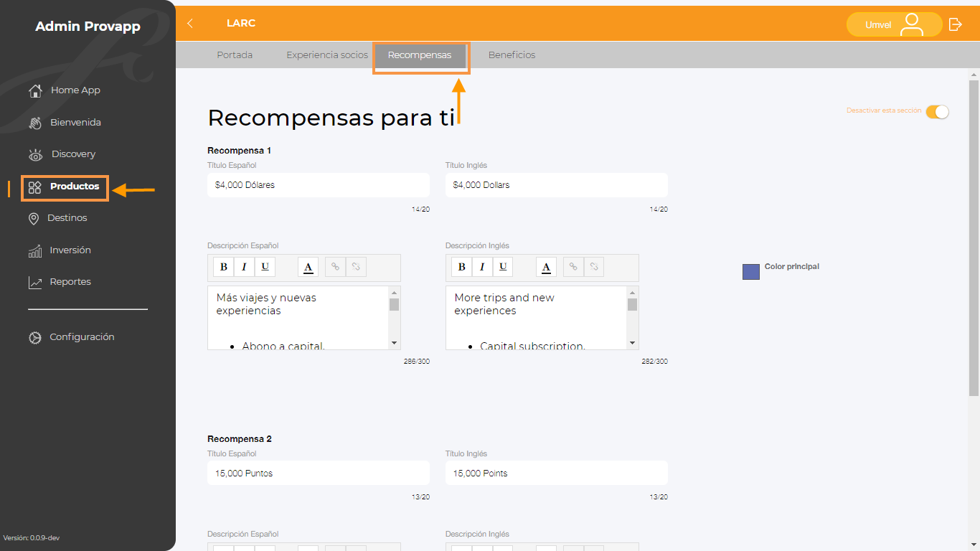This screenshot has height=551, width=980.
Task: Click the Inversión bar chart icon
Action: coord(35,251)
